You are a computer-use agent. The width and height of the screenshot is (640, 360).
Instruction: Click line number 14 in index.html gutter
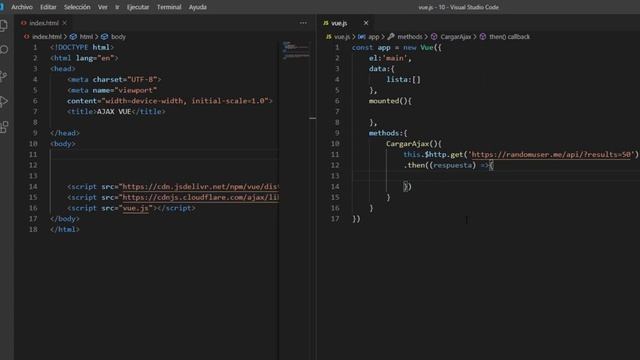pos(33,187)
